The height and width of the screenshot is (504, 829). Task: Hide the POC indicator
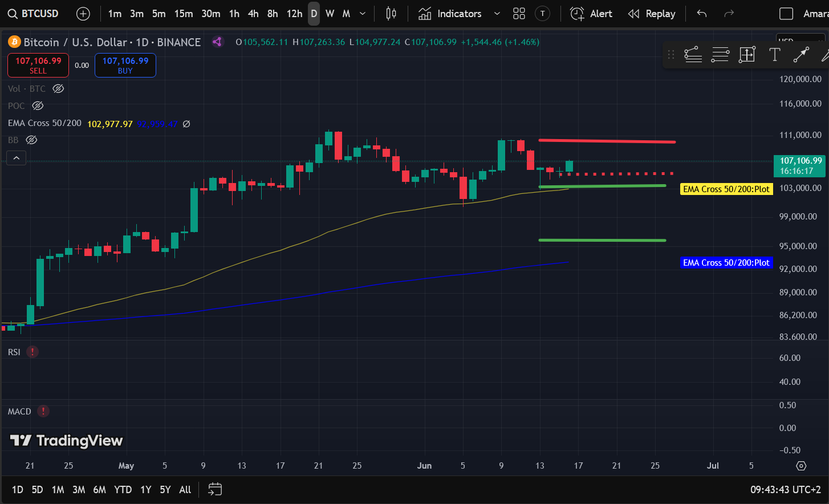38,105
